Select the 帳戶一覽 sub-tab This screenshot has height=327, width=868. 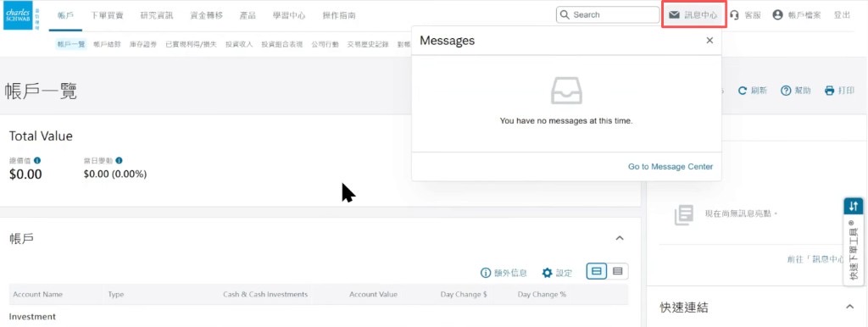point(71,44)
